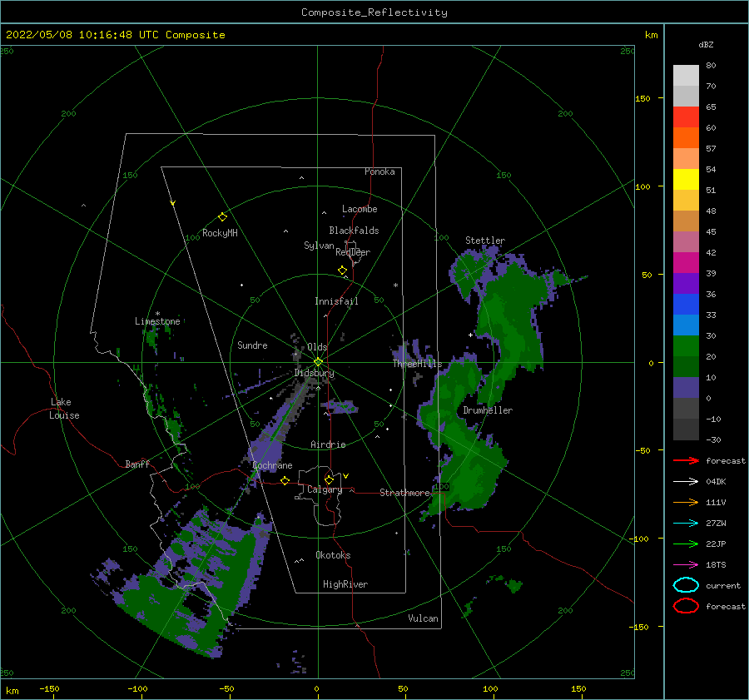Click the Drumheller city label
The image size is (749, 700).
[x=488, y=410]
